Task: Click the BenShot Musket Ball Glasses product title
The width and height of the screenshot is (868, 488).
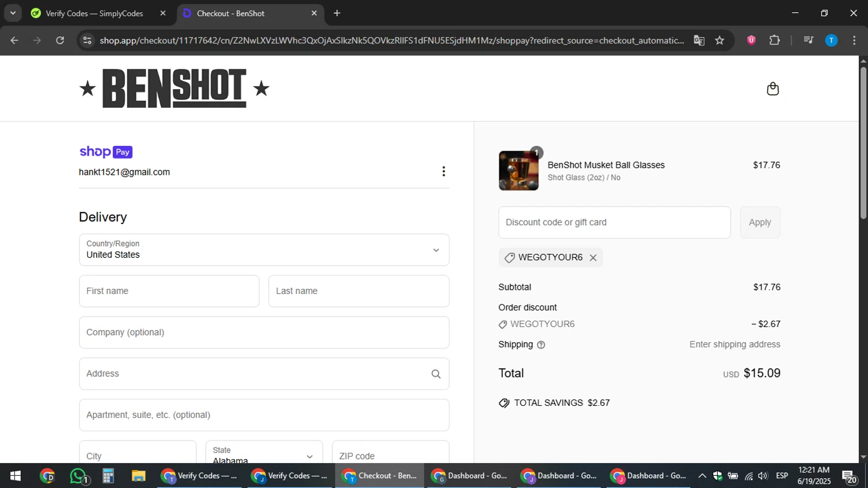Action: [606, 165]
